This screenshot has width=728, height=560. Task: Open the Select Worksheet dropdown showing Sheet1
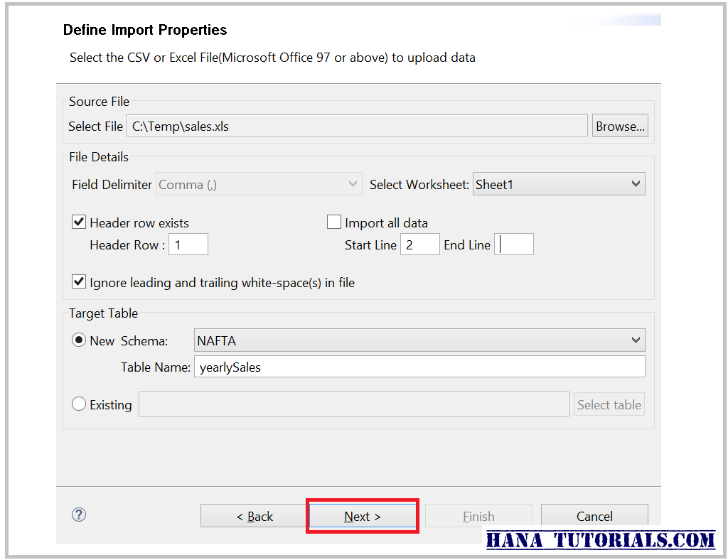point(559,183)
